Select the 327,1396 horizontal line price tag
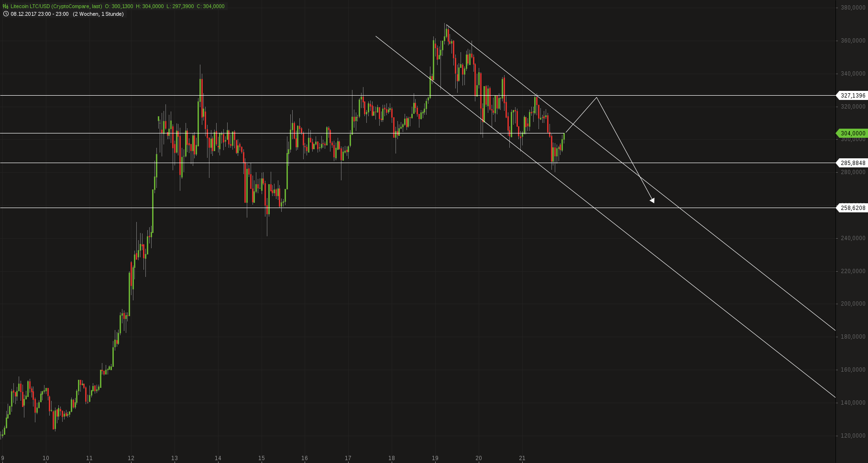This screenshot has width=868, height=463. pyautogui.click(x=852, y=96)
